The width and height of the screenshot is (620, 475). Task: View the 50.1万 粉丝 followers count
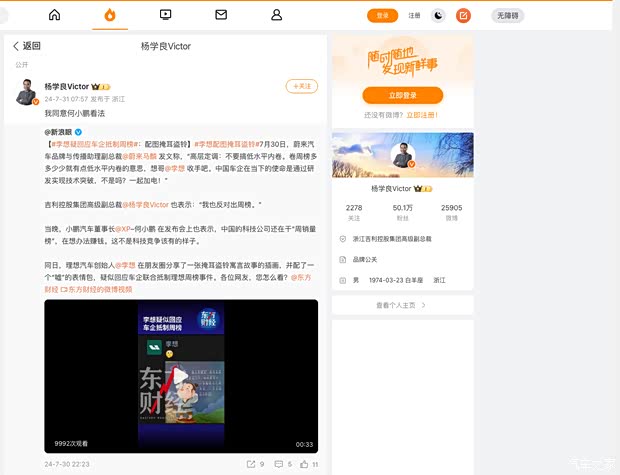[403, 212]
